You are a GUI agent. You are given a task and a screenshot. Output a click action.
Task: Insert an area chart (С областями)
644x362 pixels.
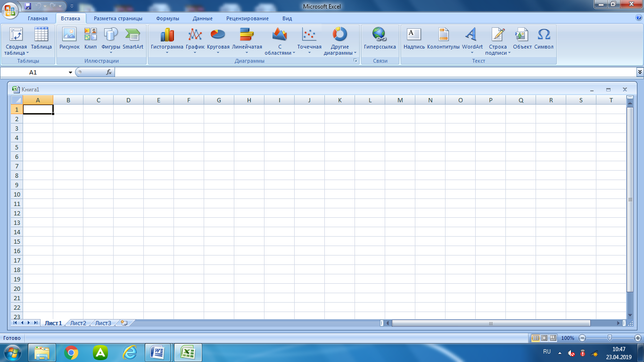pos(280,41)
